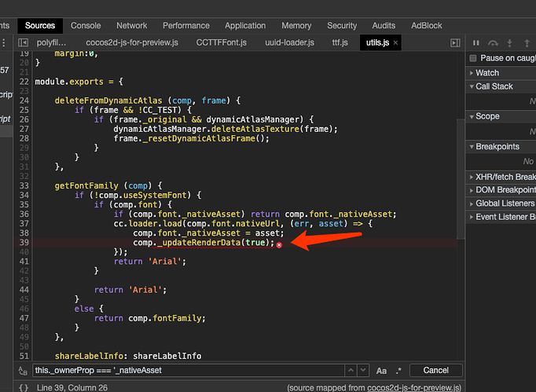
Task: Step over next function call
Action: point(493,43)
